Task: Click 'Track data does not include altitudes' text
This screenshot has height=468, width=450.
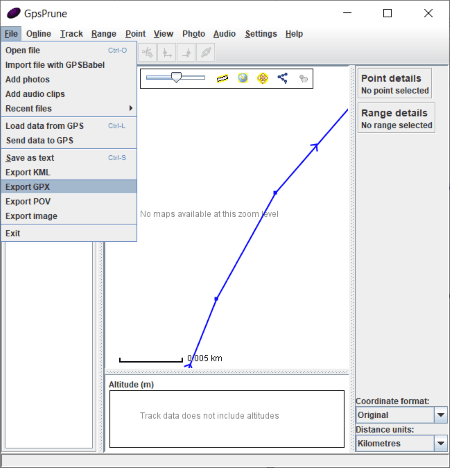Action: click(209, 416)
